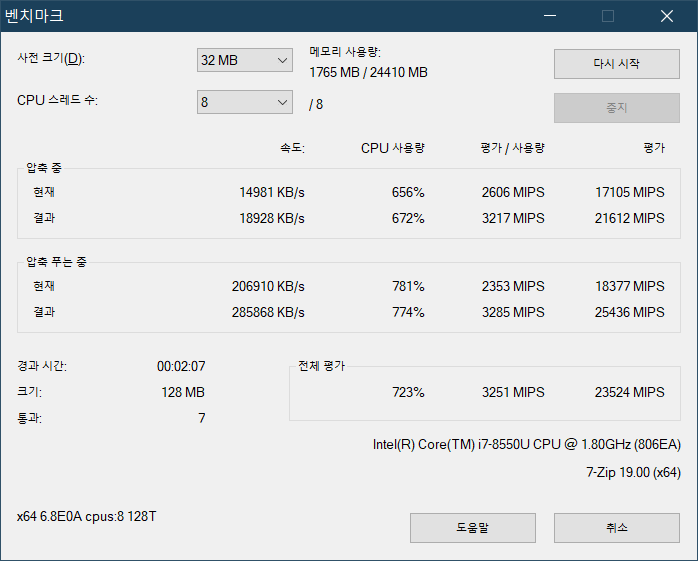Click compression current speed 14981 KB/s
The height and width of the screenshot is (561, 698).
pos(272,192)
